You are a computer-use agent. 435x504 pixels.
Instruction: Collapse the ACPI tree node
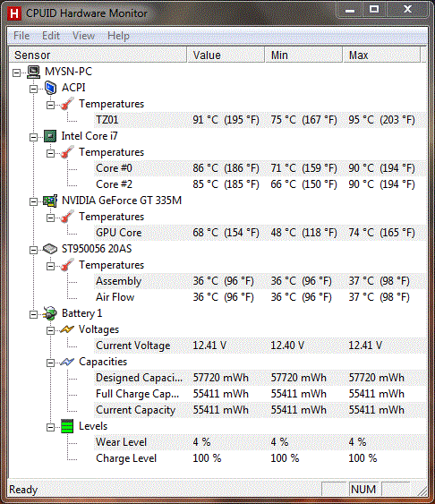coord(33,89)
